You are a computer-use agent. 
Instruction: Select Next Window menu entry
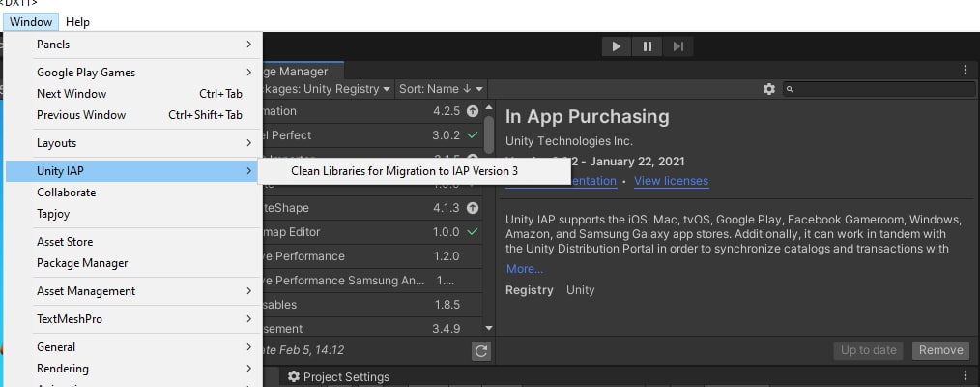[x=133, y=94]
